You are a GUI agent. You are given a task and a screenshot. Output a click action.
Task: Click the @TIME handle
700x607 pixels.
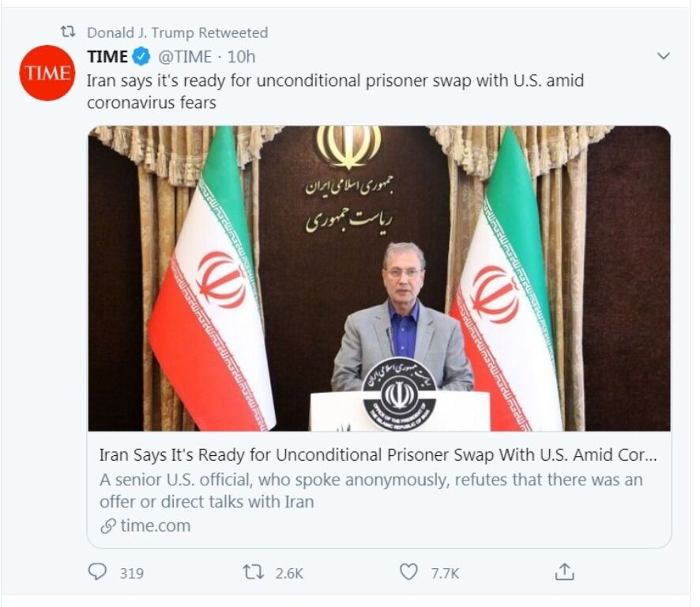click(x=185, y=57)
